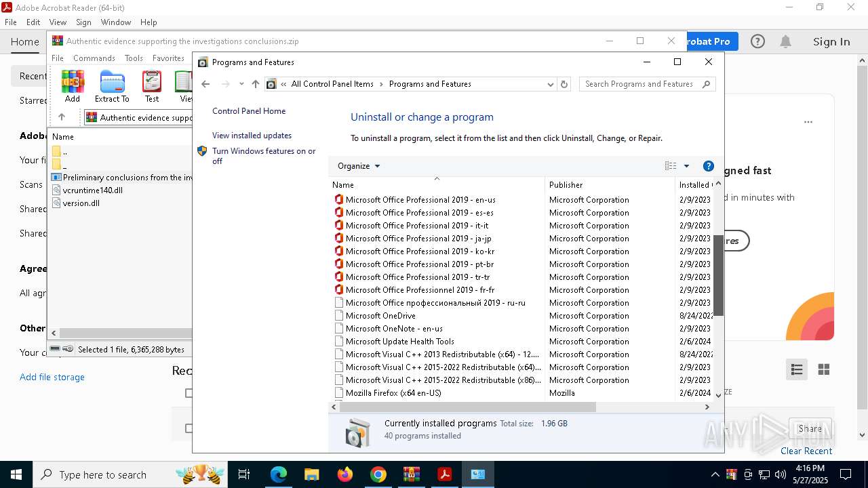Click the Test icon in WinRAR toolbar
This screenshot has width=868, height=488.
click(152, 86)
